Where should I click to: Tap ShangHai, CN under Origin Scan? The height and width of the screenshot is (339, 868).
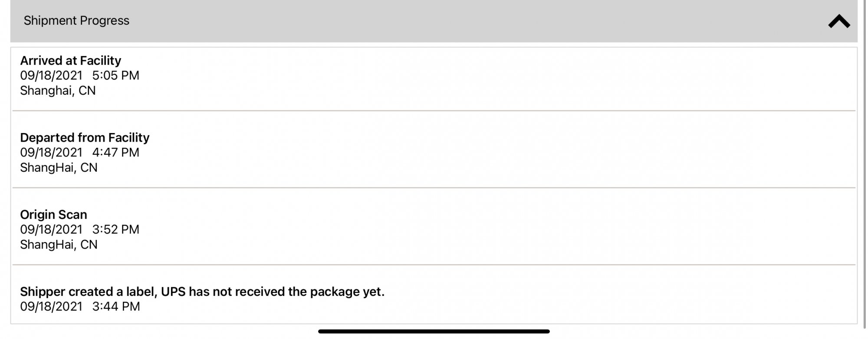click(59, 244)
